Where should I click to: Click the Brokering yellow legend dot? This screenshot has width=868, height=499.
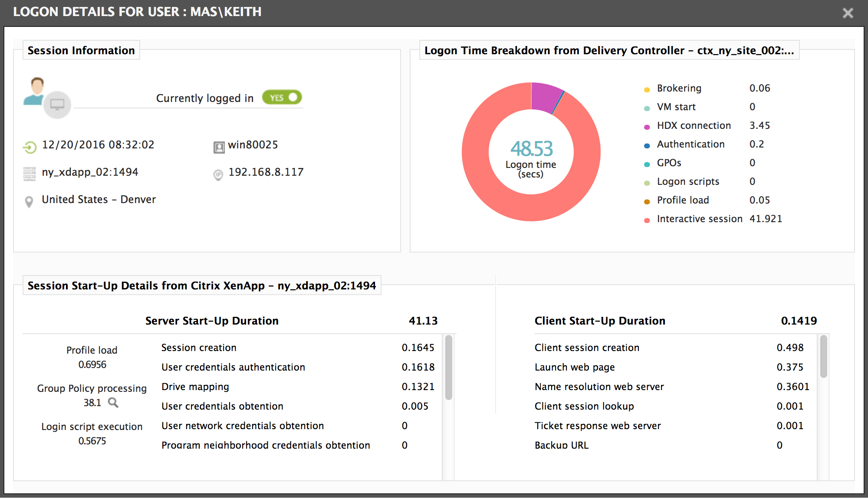coord(647,89)
